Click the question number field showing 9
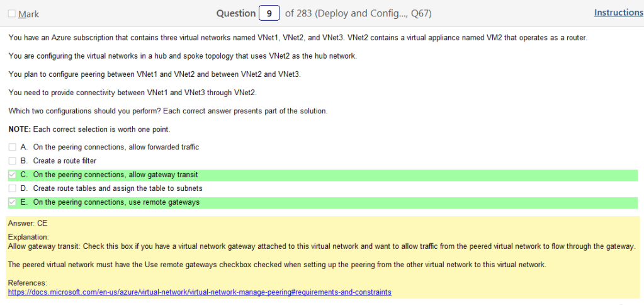The image size is (644, 305). point(269,13)
